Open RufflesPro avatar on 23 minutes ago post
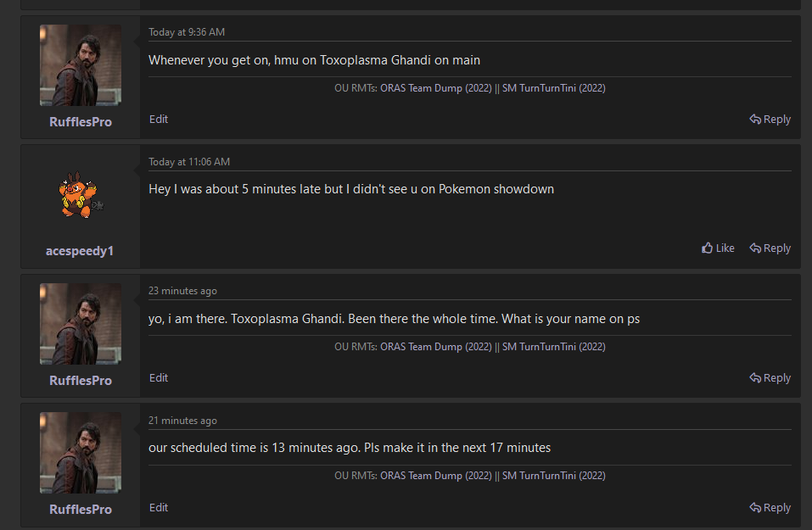 pos(81,324)
